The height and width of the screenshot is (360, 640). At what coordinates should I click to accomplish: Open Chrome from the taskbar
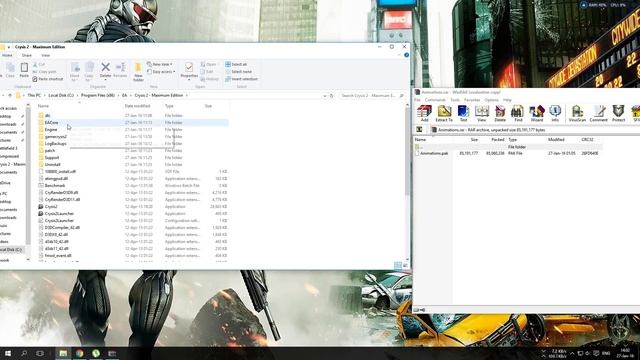coord(80,353)
